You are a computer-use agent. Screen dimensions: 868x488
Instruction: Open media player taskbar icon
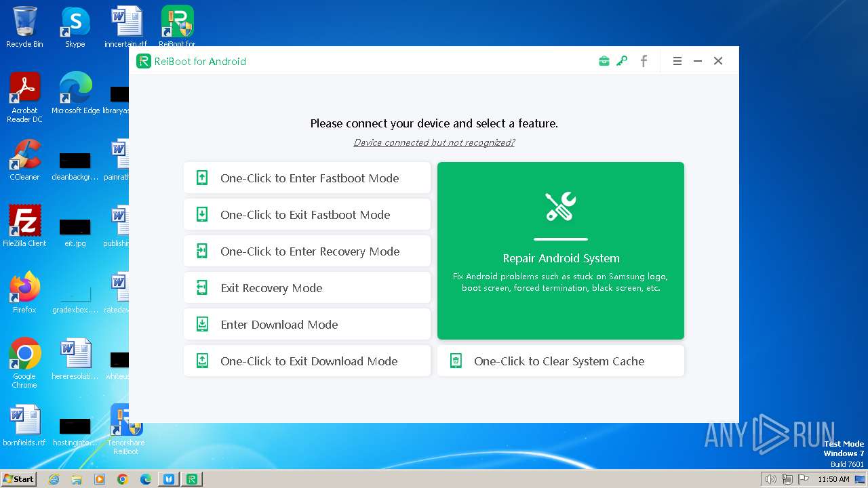pyautogui.click(x=100, y=479)
